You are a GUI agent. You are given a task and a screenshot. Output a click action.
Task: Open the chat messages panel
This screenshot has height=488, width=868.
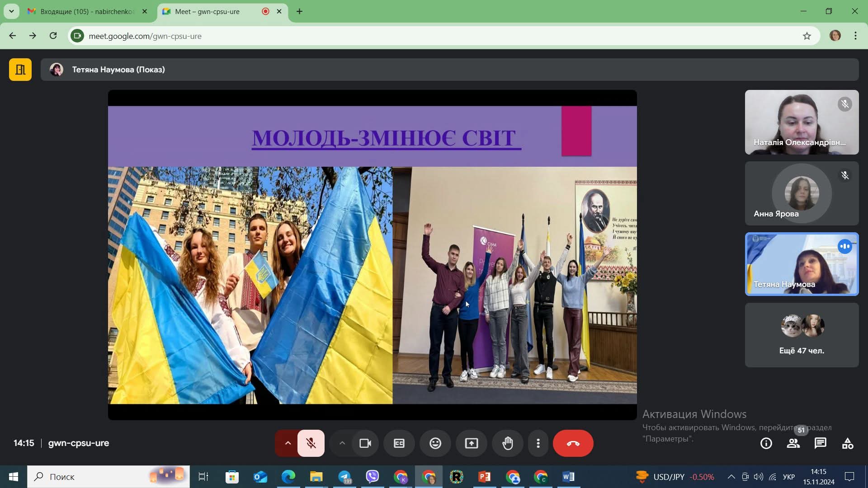(x=820, y=443)
